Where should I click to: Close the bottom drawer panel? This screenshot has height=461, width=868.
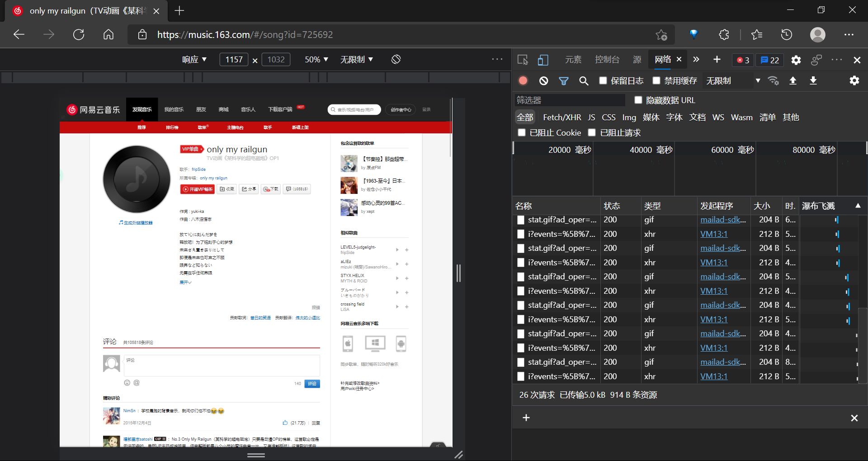coord(854,418)
